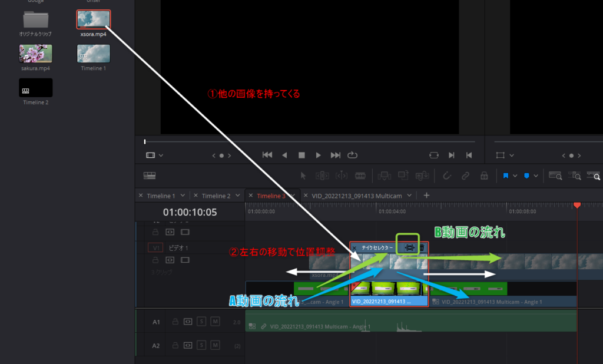Select the Trim edit mode tool
This screenshot has height=364, width=603.
(322, 176)
